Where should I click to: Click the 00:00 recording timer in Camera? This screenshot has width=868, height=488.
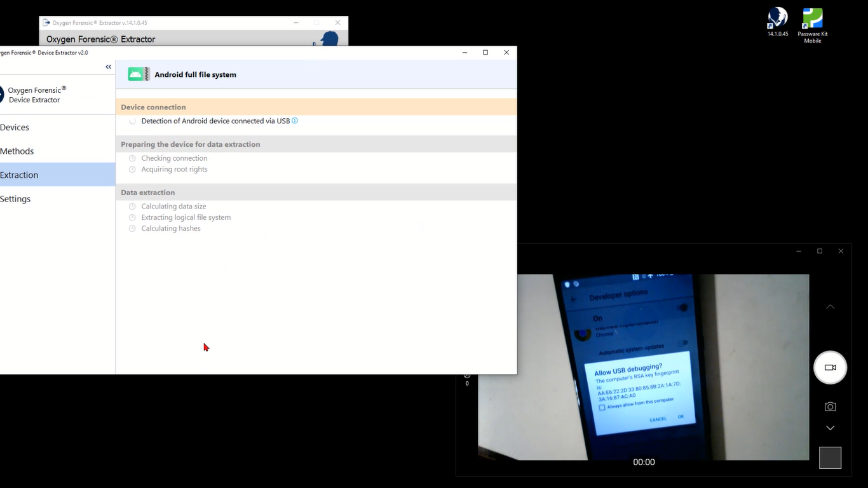coord(644,463)
